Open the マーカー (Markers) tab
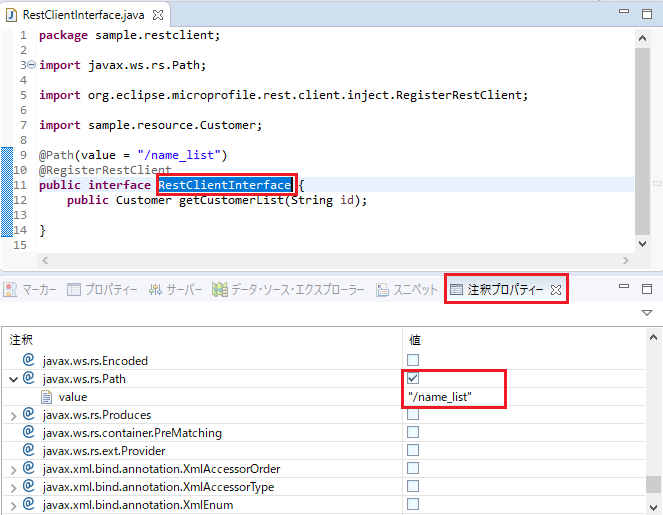 30,290
